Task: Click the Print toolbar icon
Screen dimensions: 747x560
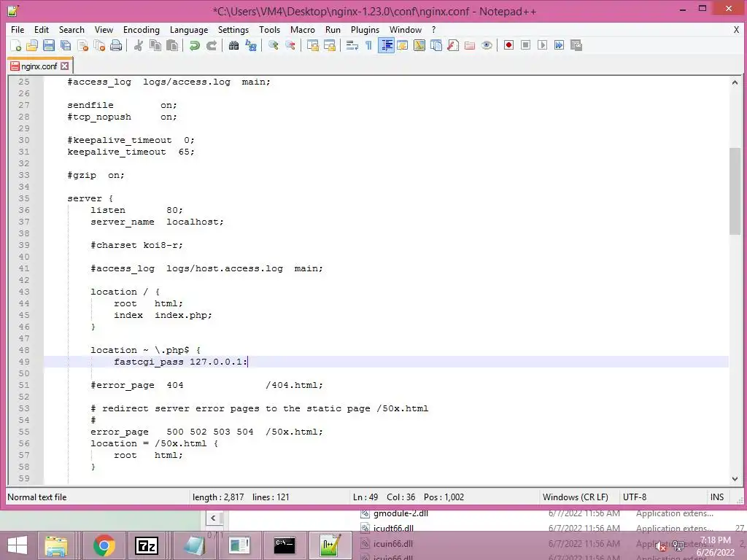Action: click(116, 45)
